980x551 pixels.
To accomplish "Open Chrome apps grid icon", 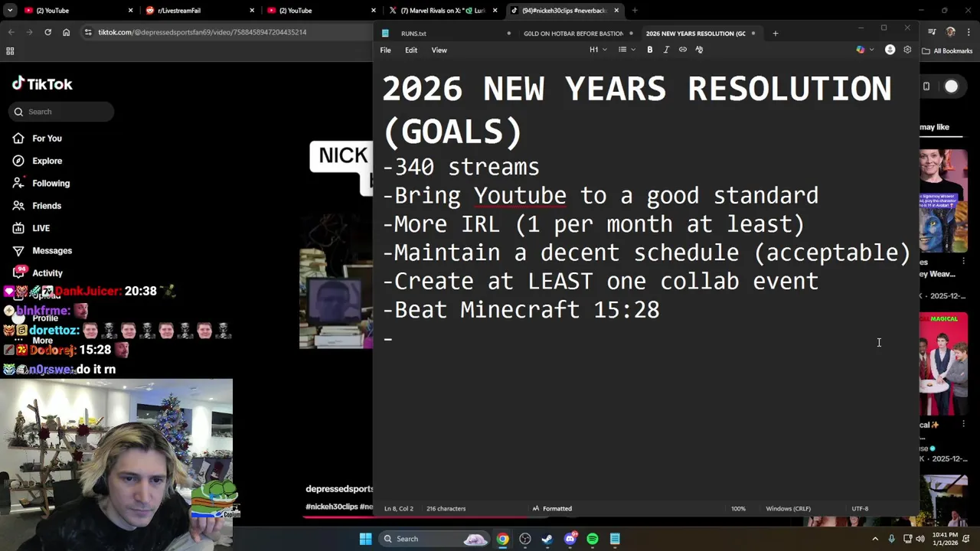I will pyautogui.click(x=10, y=51).
